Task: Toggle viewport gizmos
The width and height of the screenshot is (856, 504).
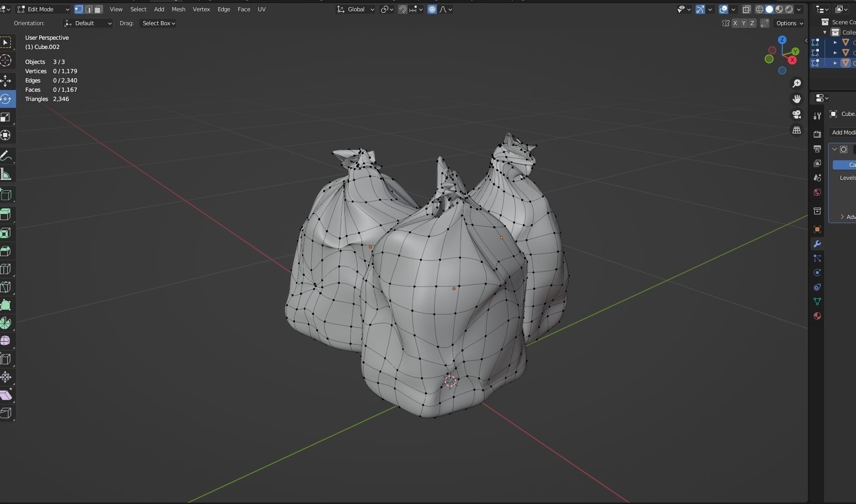Action: click(x=700, y=9)
